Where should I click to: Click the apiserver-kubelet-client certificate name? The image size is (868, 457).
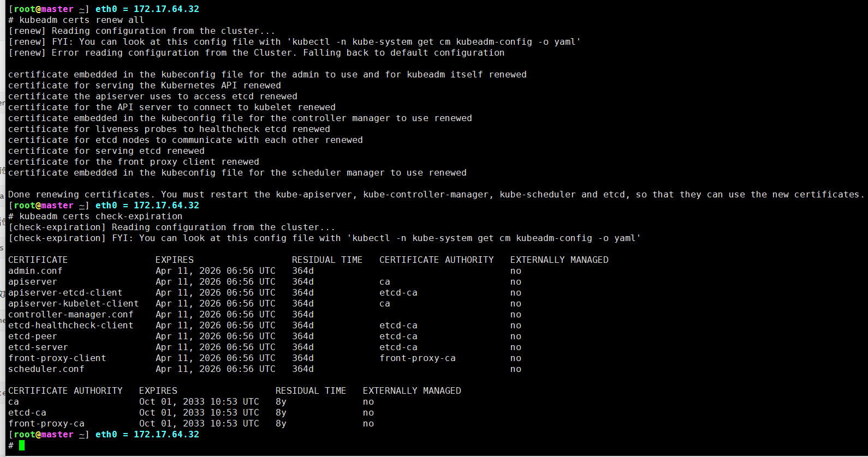(x=74, y=304)
